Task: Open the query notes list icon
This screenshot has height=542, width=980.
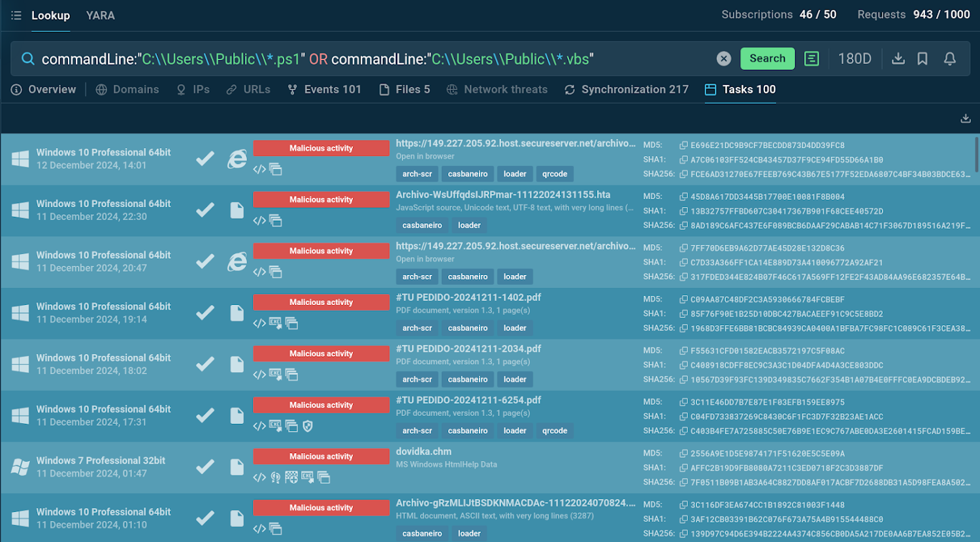Action: pyautogui.click(x=811, y=59)
